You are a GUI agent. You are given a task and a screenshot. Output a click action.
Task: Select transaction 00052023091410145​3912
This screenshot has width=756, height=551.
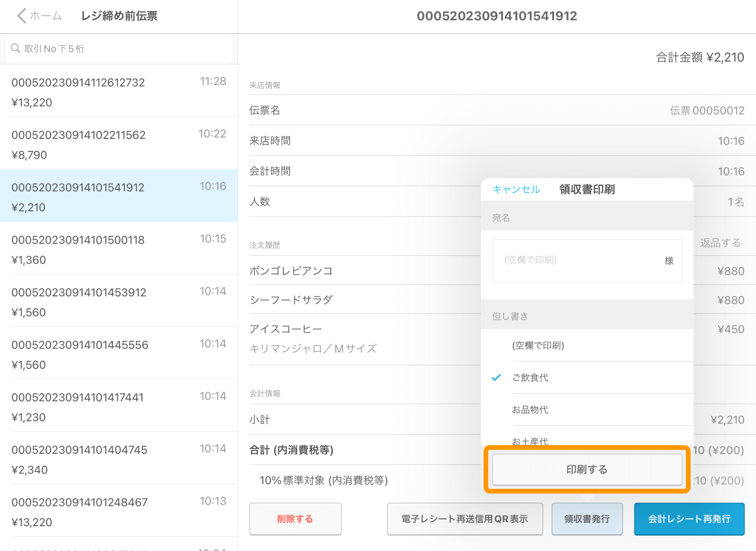[x=119, y=301]
